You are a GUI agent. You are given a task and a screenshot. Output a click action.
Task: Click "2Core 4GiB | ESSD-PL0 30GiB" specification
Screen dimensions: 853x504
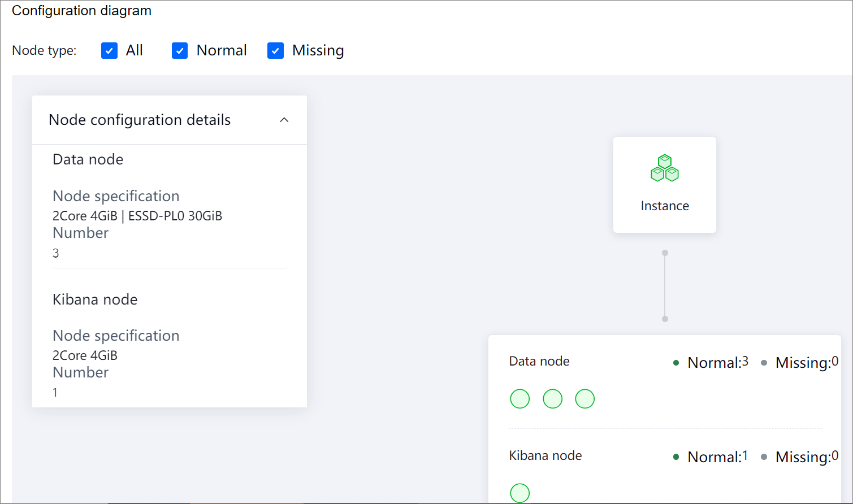pos(137,216)
